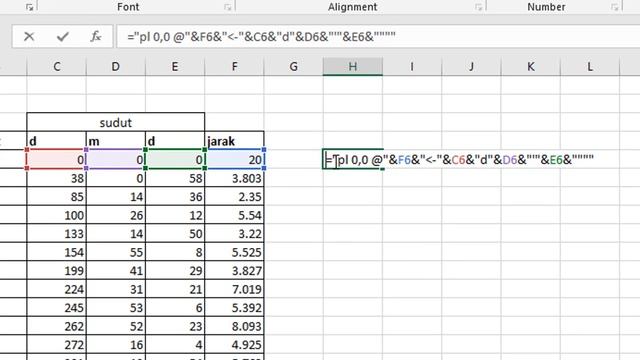Viewport: 640px width, 360px height.
Task: Click the 'd' header cell in column E
Action: pos(175,141)
